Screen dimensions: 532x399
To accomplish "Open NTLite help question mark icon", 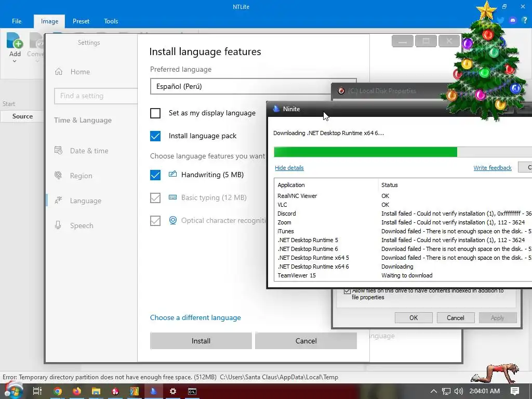I will (525, 21).
